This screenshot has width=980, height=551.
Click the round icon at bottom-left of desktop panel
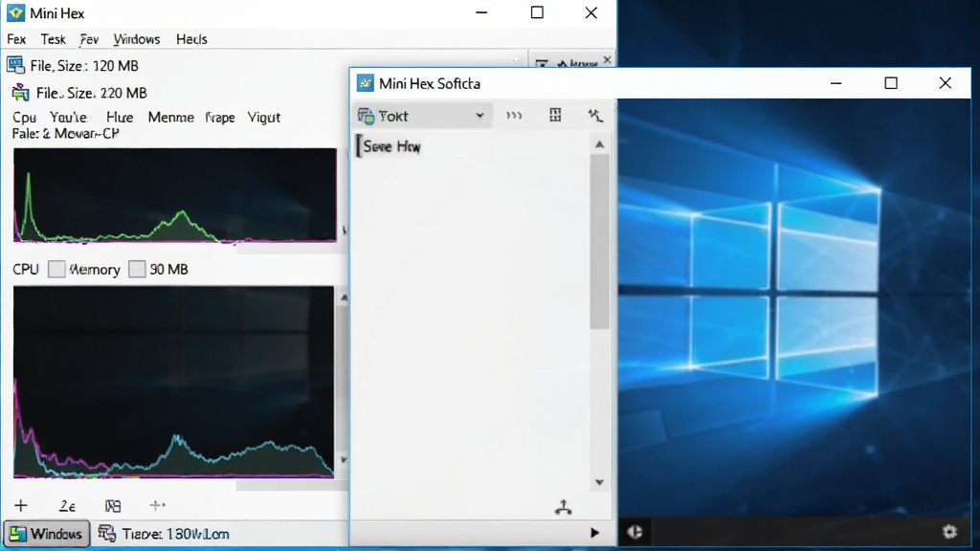635,532
